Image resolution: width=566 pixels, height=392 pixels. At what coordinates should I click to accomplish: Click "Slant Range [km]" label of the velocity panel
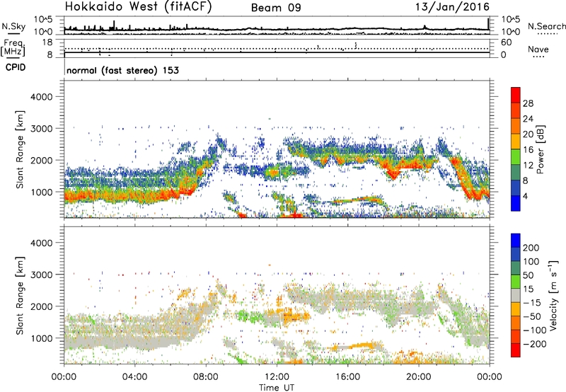[20, 296]
